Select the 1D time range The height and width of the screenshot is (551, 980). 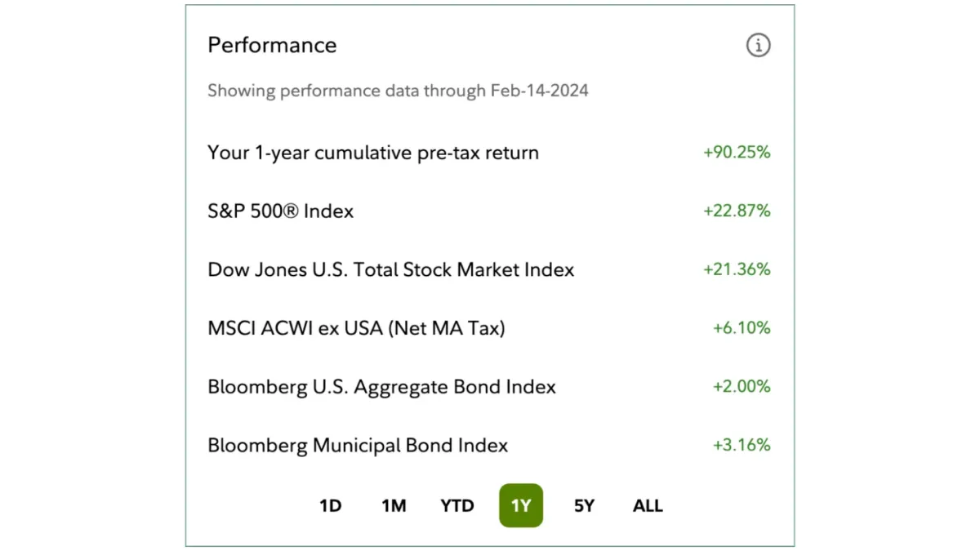[x=330, y=505]
